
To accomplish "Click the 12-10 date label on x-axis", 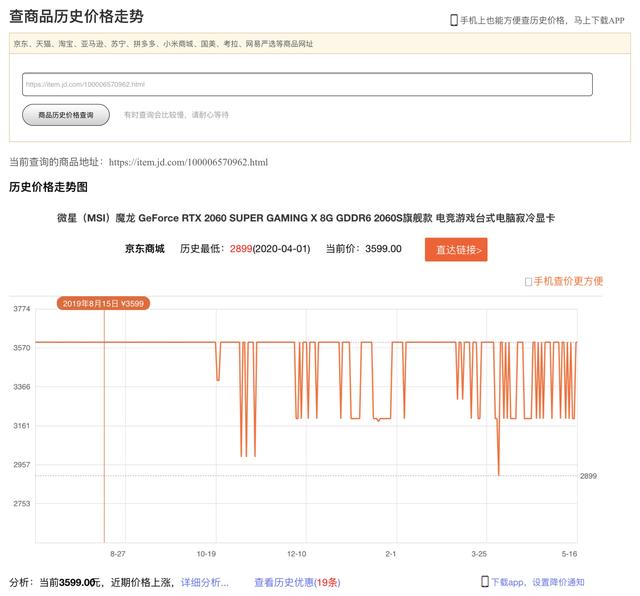I will pos(296,554).
